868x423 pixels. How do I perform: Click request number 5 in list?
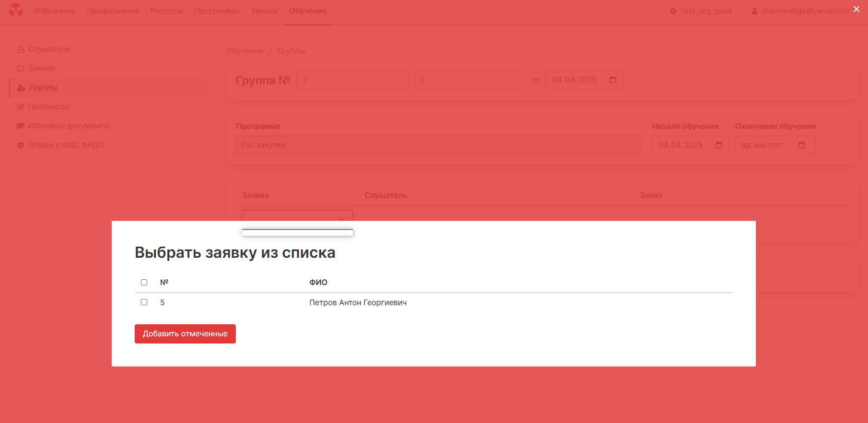coord(162,303)
